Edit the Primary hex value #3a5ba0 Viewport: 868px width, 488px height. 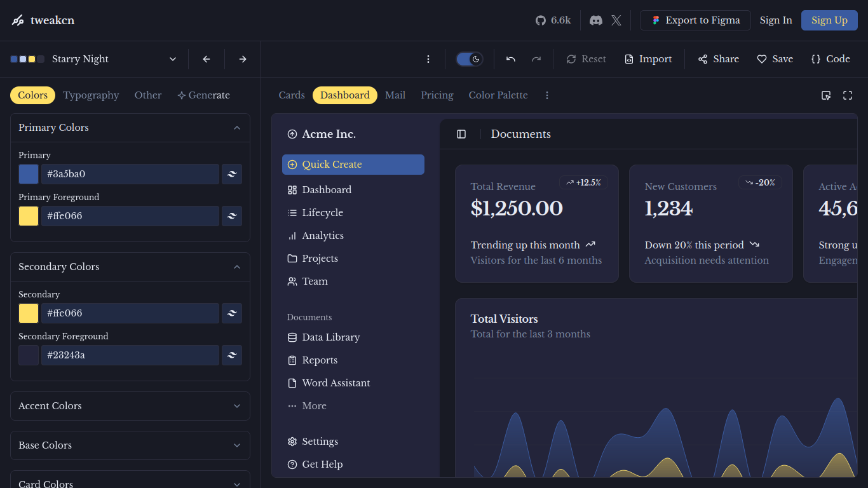coord(130,174)
